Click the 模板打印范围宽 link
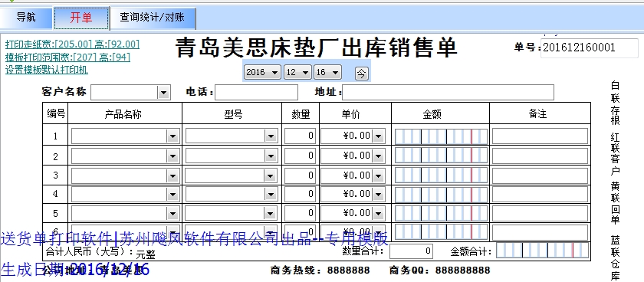 pyautogui.click(x=67, y=57)
